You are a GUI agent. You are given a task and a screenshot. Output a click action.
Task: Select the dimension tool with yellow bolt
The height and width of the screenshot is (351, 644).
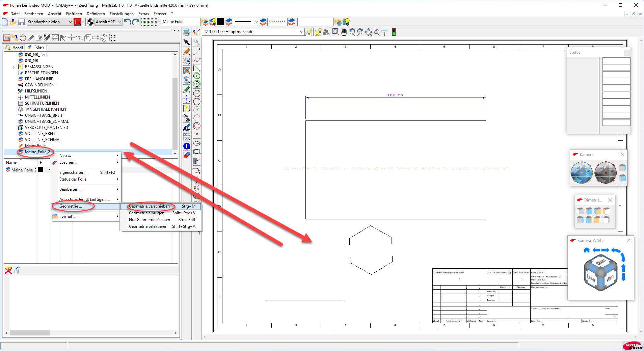coord(187,108)
